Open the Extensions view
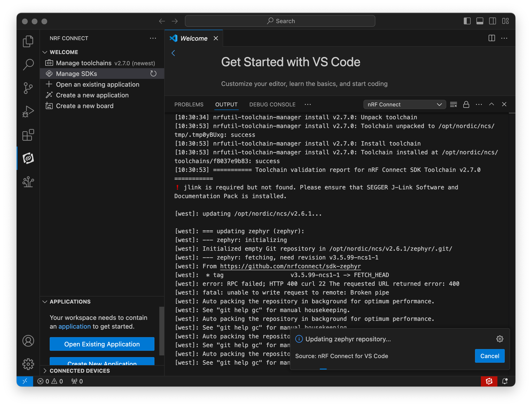The height and width of the screenshot is (407, 532). tap(28, 135)
